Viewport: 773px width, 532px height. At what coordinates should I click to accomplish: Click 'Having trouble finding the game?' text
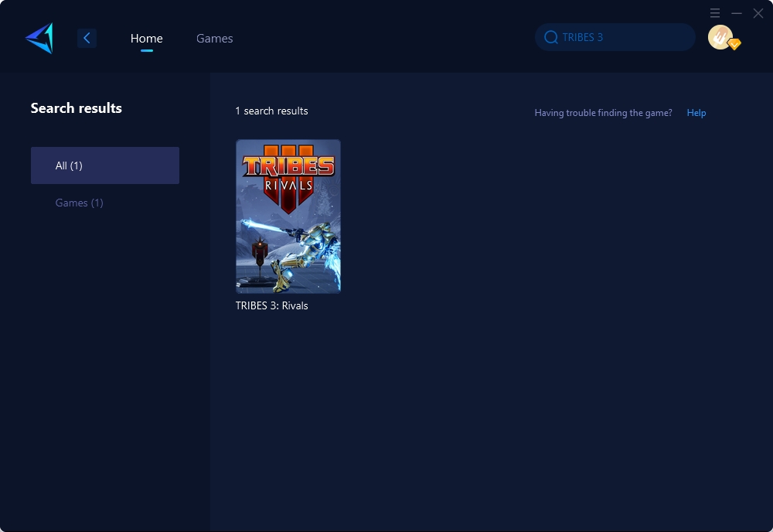[604, 113]
